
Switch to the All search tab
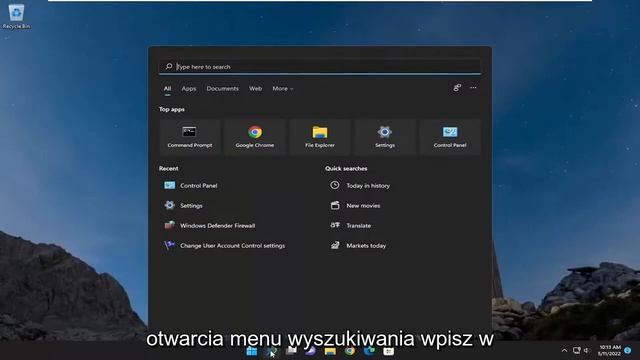click(167, 89)
